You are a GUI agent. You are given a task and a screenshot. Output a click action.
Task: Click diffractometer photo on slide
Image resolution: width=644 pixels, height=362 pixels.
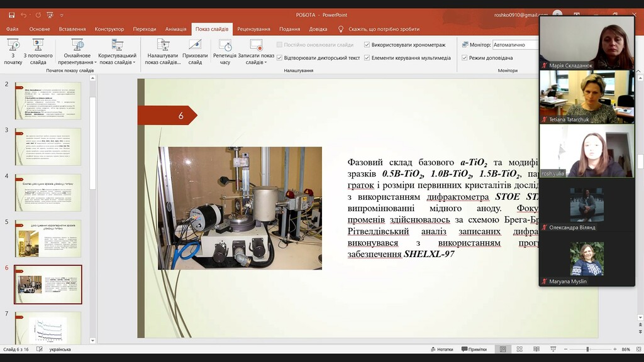coord(240,209)
